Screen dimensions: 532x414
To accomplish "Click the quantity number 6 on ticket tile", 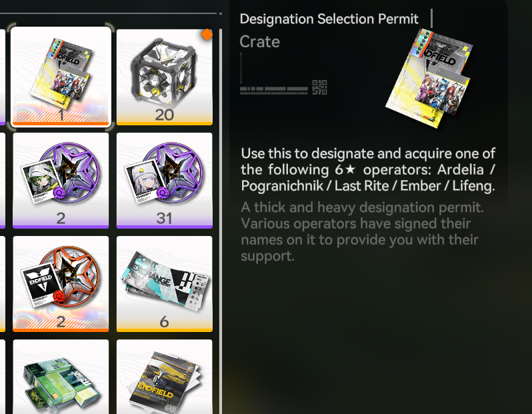I will point(164,321).
